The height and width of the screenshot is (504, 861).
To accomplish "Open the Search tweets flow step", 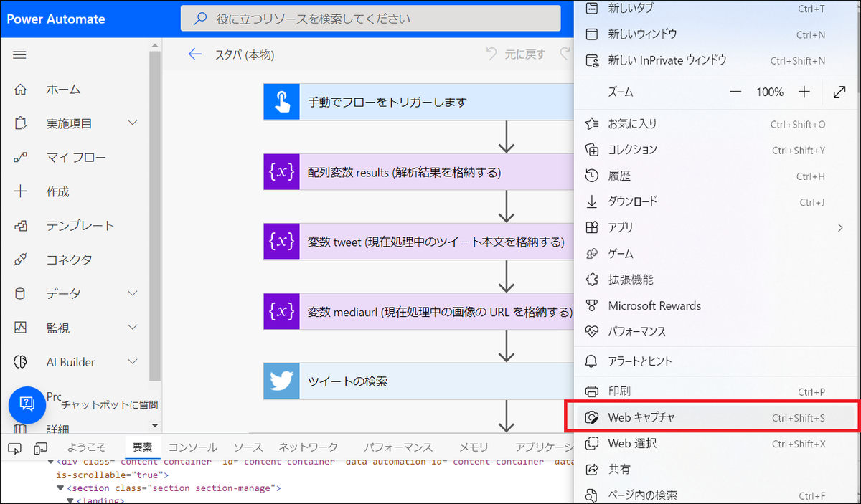I will coord(420,381).
